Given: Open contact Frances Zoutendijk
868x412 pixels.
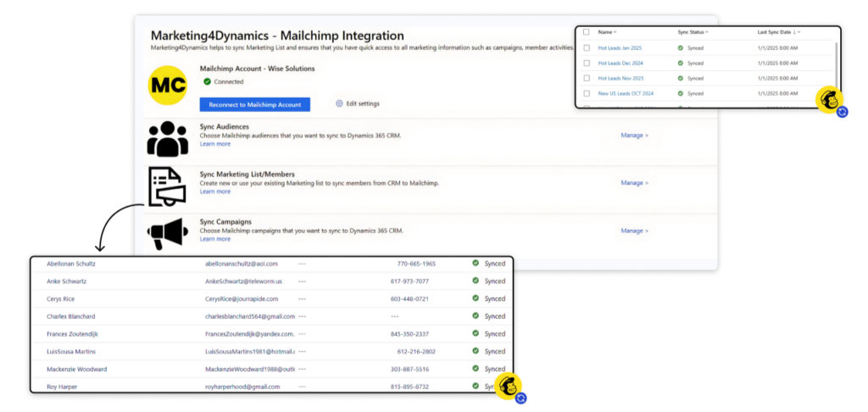Looking at the screenshot, I should [73, 334].
